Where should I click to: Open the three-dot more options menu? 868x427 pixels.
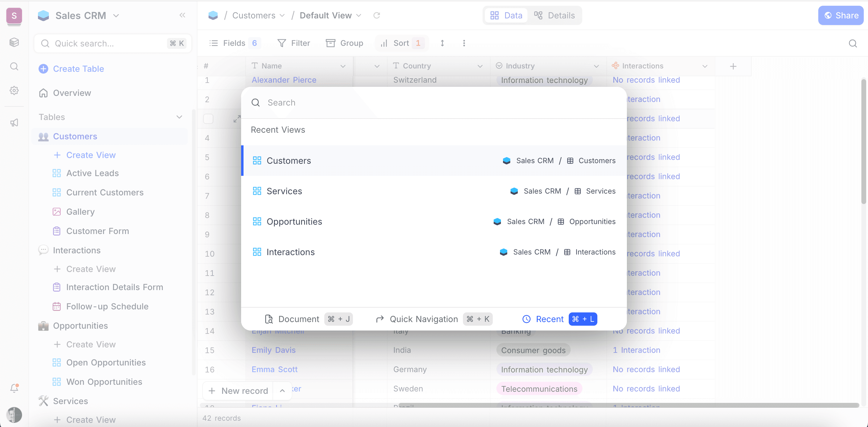point(464,43)
